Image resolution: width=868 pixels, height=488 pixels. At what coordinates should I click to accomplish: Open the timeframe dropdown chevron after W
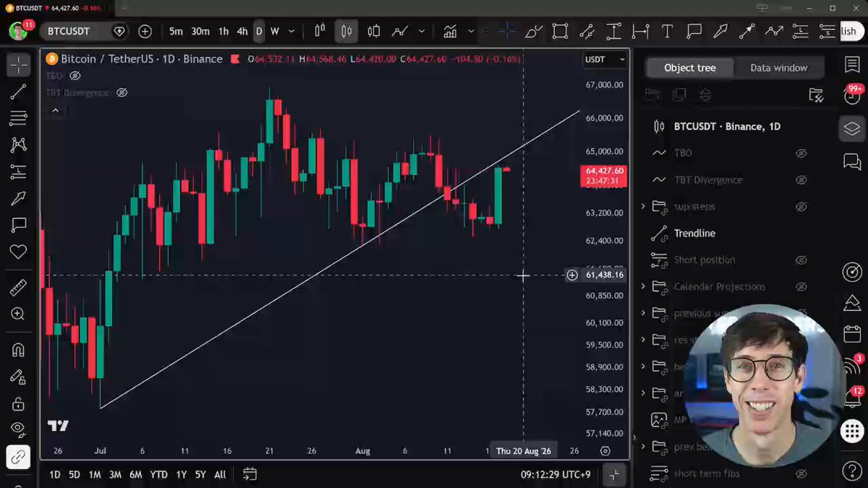[292, 31]
